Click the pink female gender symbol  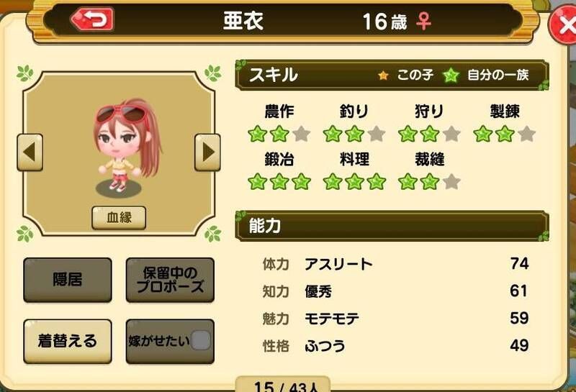point(423,22)
